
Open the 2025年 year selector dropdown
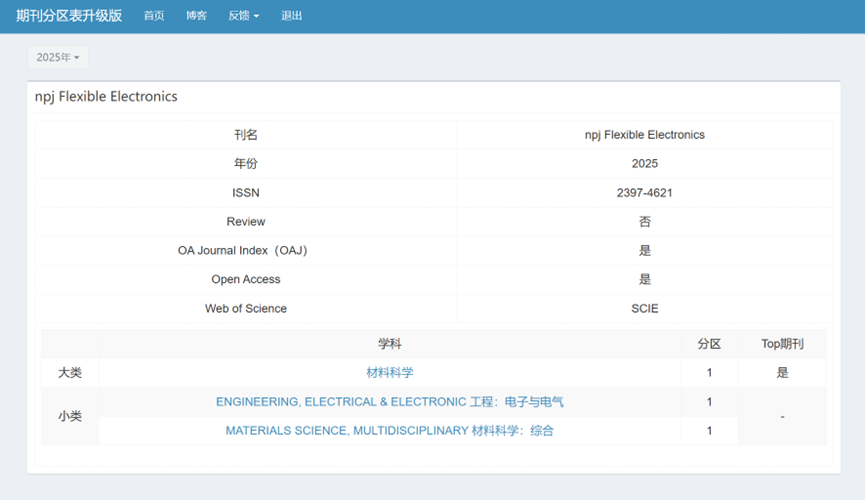(58, 58)
